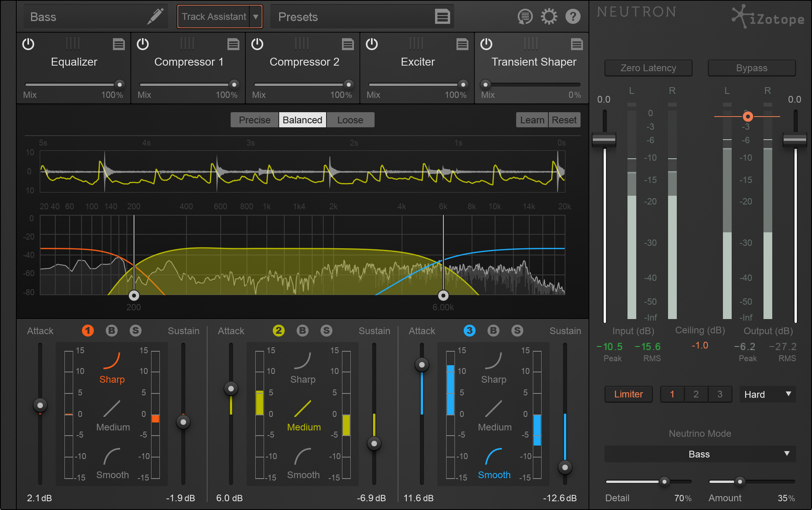This screenshot has height=510, width=812.
Task: Solo band 2 with S button
Action: 326,331
